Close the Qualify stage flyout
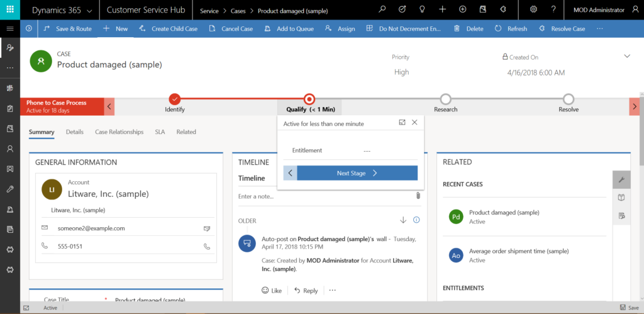 414,123
